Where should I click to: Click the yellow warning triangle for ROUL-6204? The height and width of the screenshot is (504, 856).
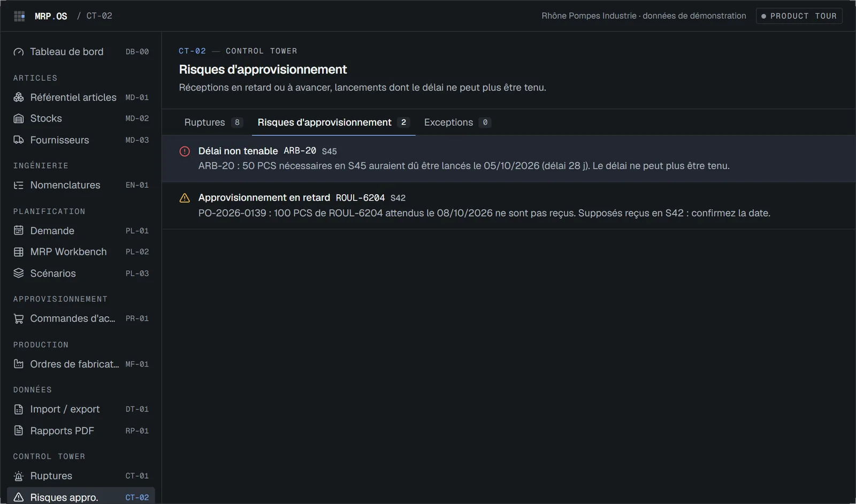pyautogui.click(x=185, y=198)
